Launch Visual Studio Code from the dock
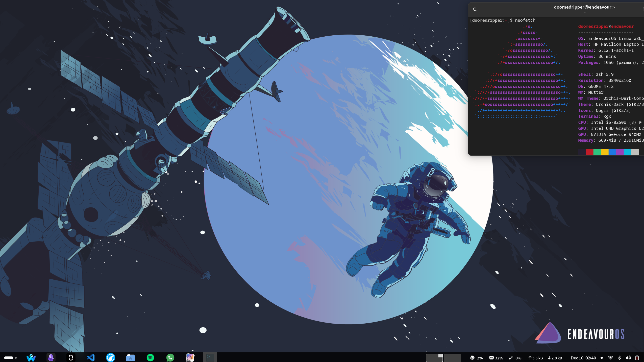 (91, 357)
